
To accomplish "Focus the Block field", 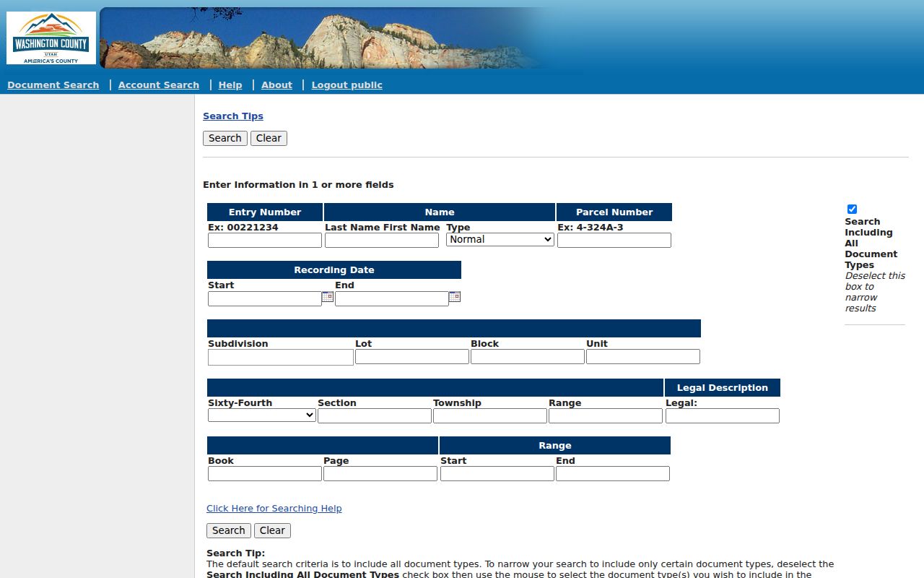I will click(x=528, y=356).
